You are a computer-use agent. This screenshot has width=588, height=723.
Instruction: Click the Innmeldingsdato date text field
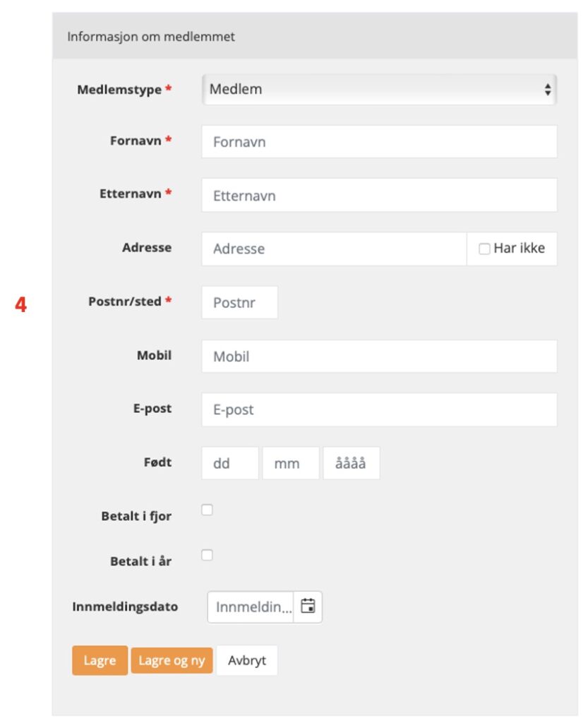coord(251,607)
